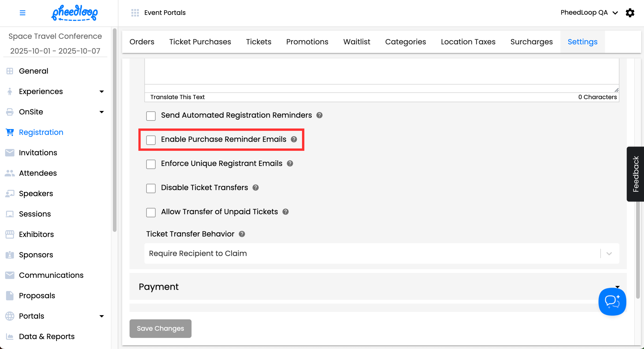Check Enforce Unique Registrant Emails
The height and width of the screenshot is (349, 644).
[x=151, y=164]
